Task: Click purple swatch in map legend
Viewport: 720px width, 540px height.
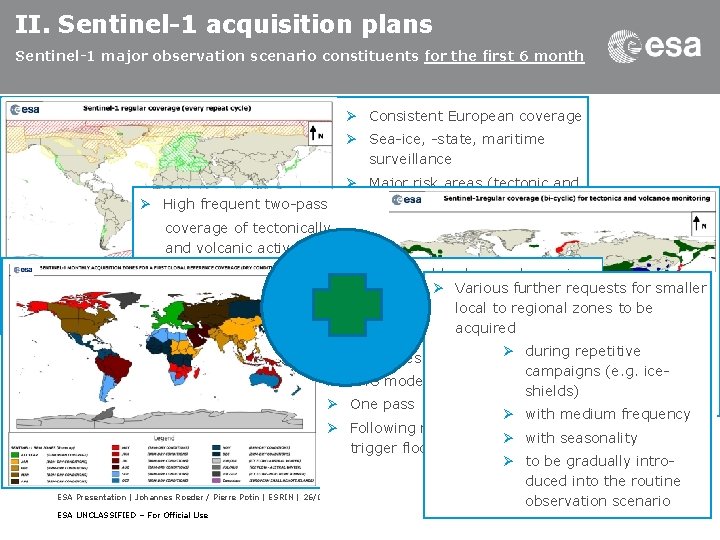Action: pos(216,480)
